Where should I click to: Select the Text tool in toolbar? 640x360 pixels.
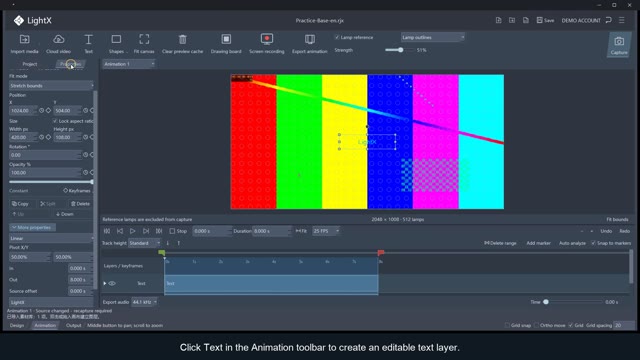click(x=88, y=44)
